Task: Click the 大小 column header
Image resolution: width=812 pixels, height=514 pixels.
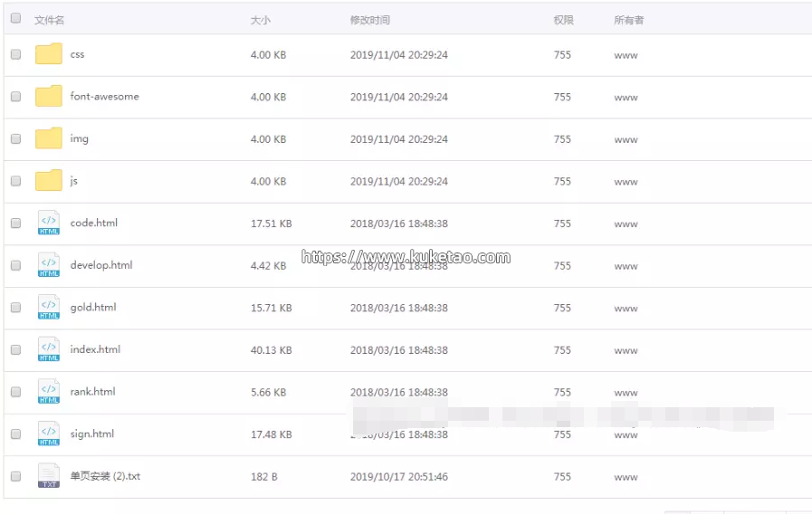Action: coord(261,20)
